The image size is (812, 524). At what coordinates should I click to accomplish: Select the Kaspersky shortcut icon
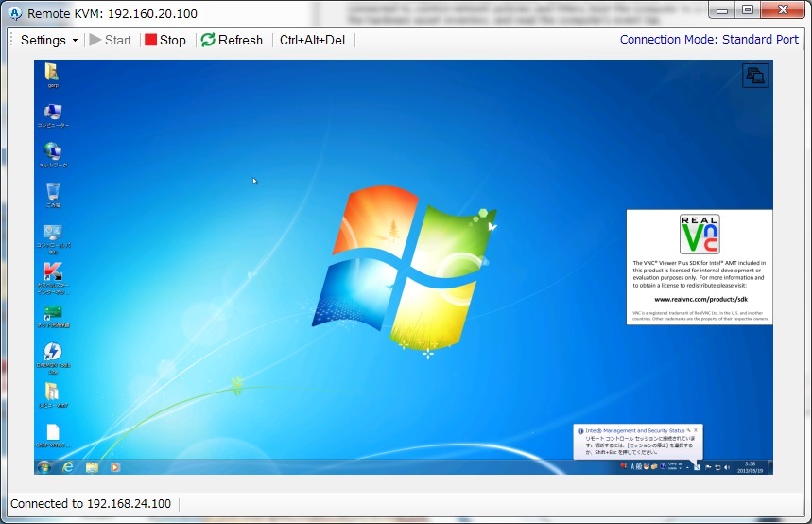[x=53, y=278]
